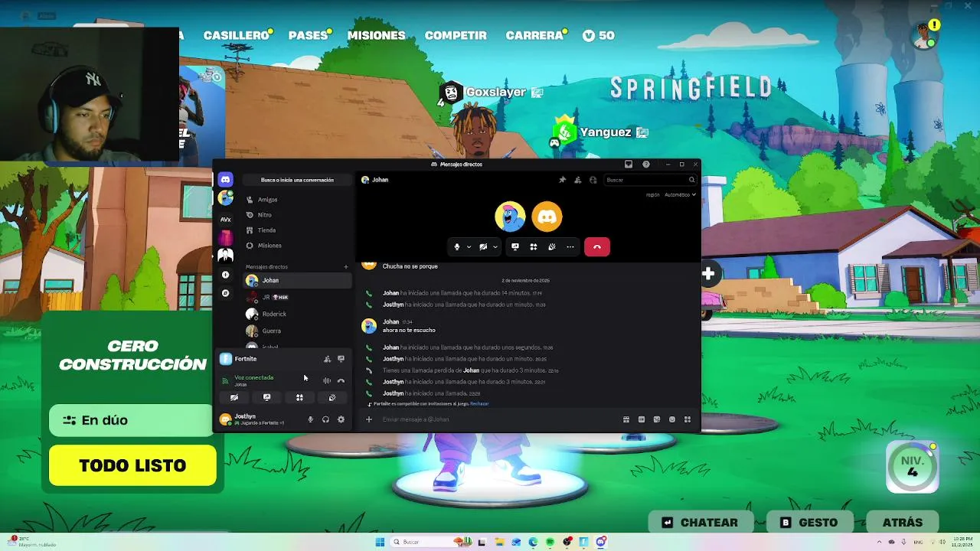This screenshot has width=980, height=551.
Task: Mute microphone in the call controls
Action: click(x=457, y=246)
